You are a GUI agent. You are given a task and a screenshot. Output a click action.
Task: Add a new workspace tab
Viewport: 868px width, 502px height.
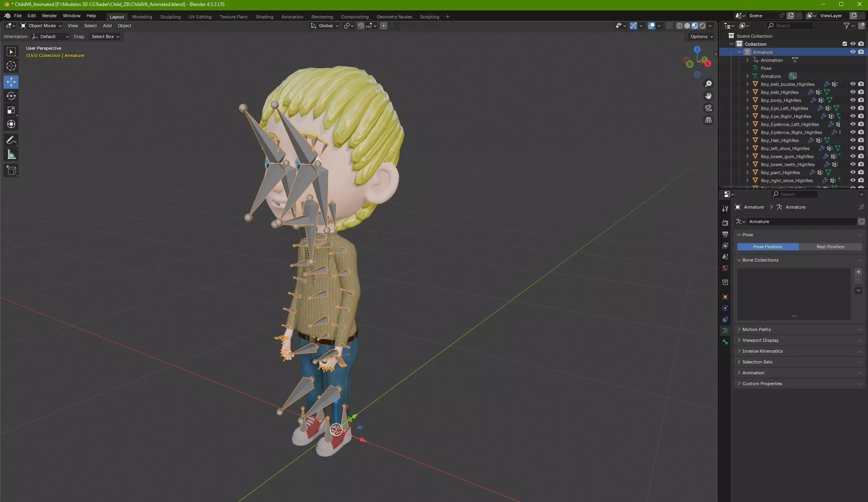click(447, 17)
